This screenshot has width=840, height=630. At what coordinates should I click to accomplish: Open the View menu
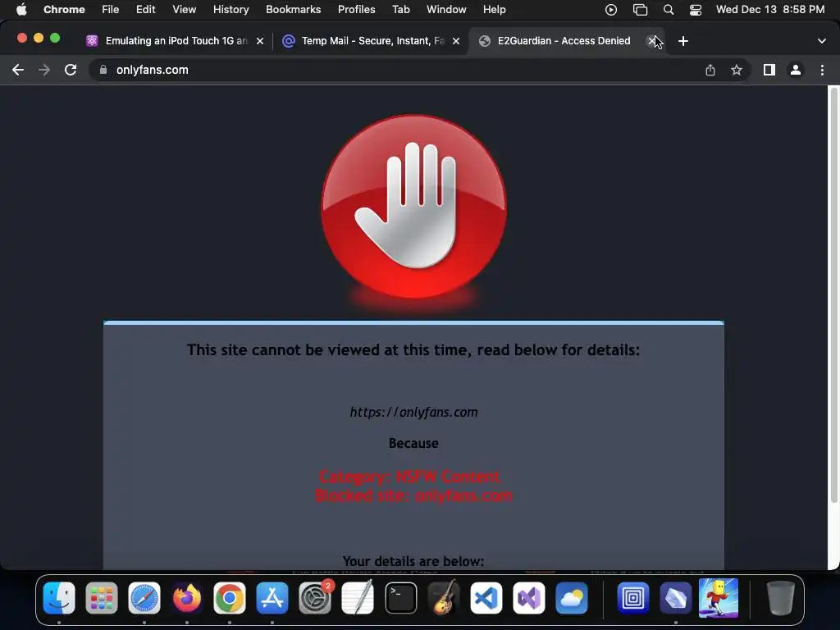[x=185, y=10]
